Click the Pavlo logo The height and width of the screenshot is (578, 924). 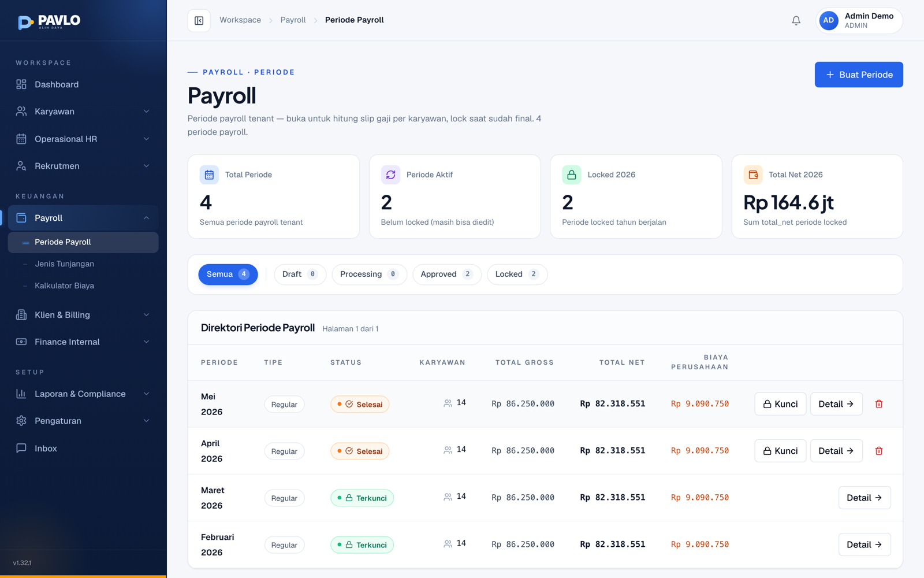tap(49, 22)
